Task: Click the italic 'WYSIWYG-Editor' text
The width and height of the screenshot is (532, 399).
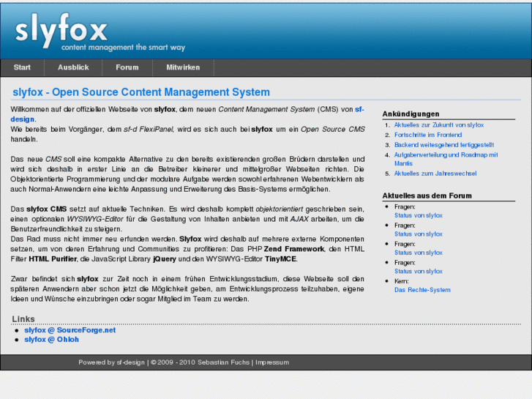Action: pos(95,219)
